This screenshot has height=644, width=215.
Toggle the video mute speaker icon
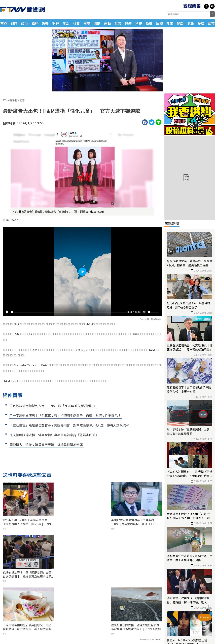tap(144, 312)
